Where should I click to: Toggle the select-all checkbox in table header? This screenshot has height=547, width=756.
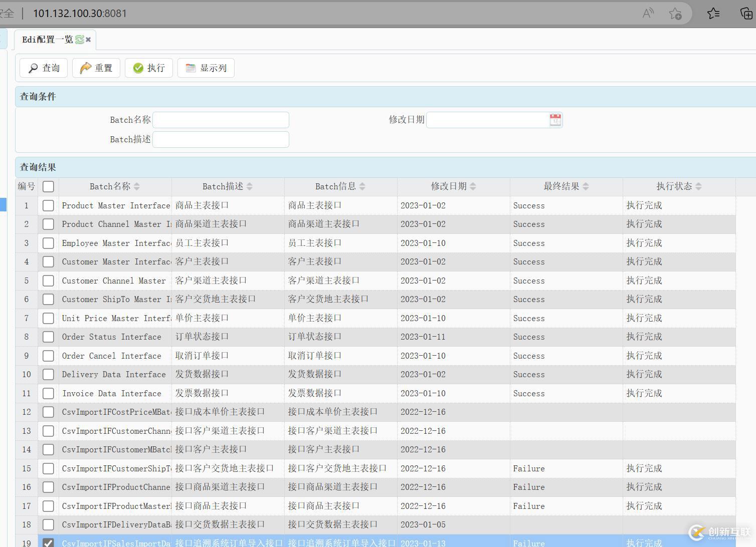48,186
